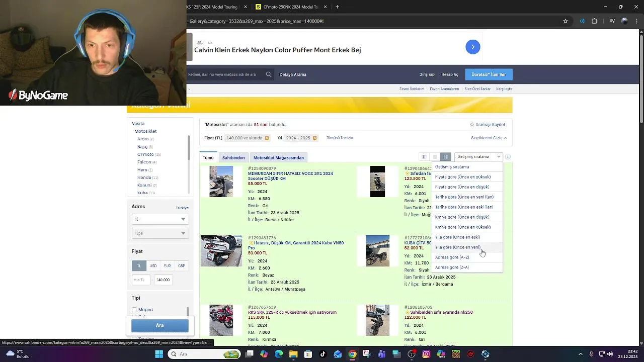
Task: Check the Moped type checkbox
Action: (134, 310)
